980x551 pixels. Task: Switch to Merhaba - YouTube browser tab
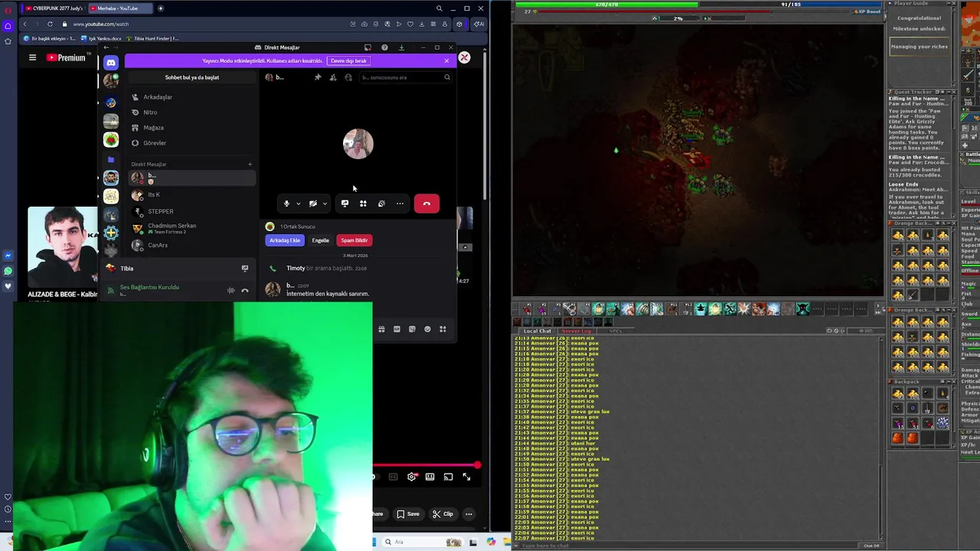coord(121,8)
